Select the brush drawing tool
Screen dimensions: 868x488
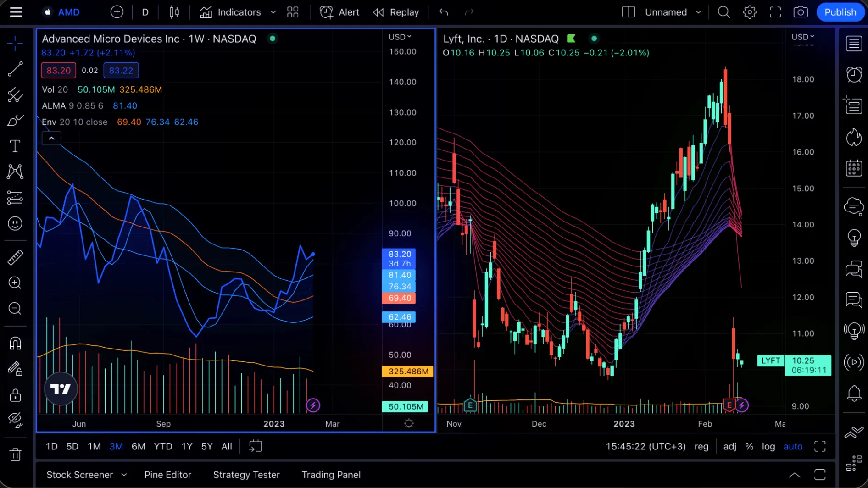click(15, 121)
